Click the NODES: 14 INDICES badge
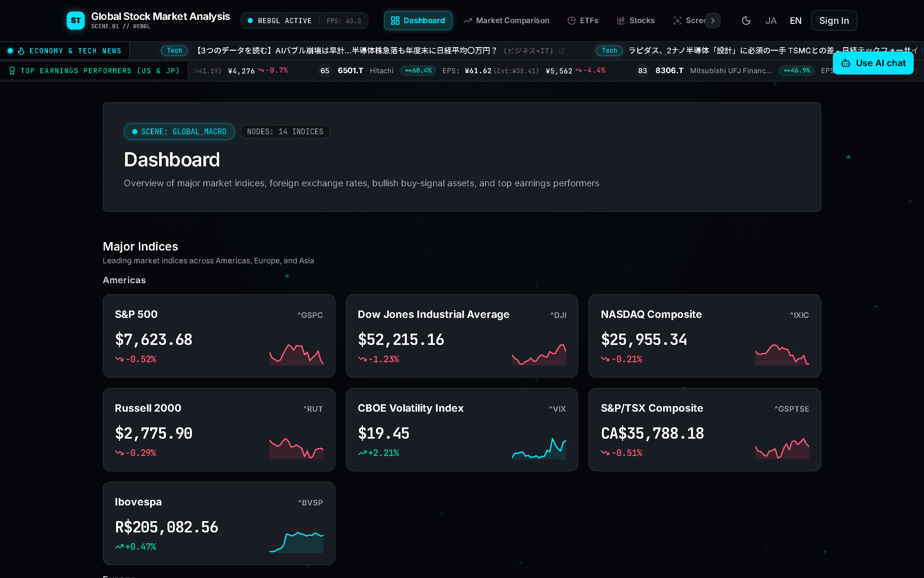The width and height of the screenshot is (924, 578). 285,132
